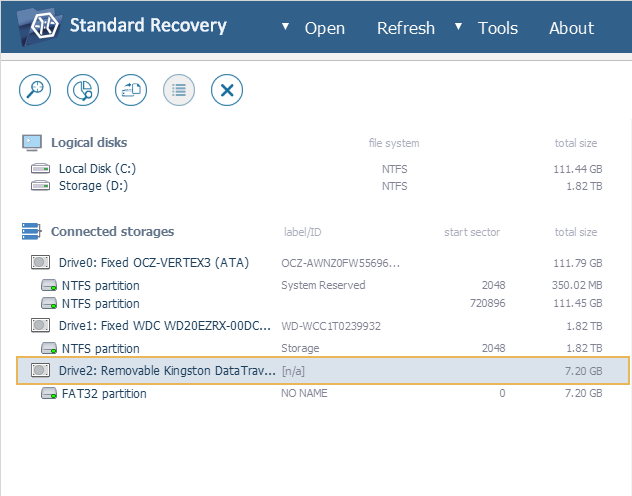Click total size header under Logical disks

(576, 143)
